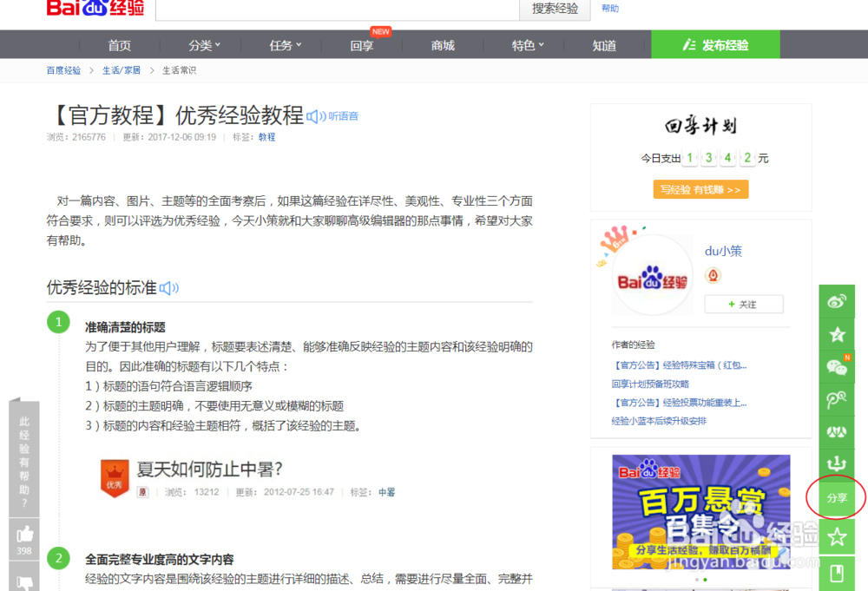This screenshot has height=591, width=868.
Task: Click the 中暑 tag link
Action: pyautogui.click(x=386, y=492)
